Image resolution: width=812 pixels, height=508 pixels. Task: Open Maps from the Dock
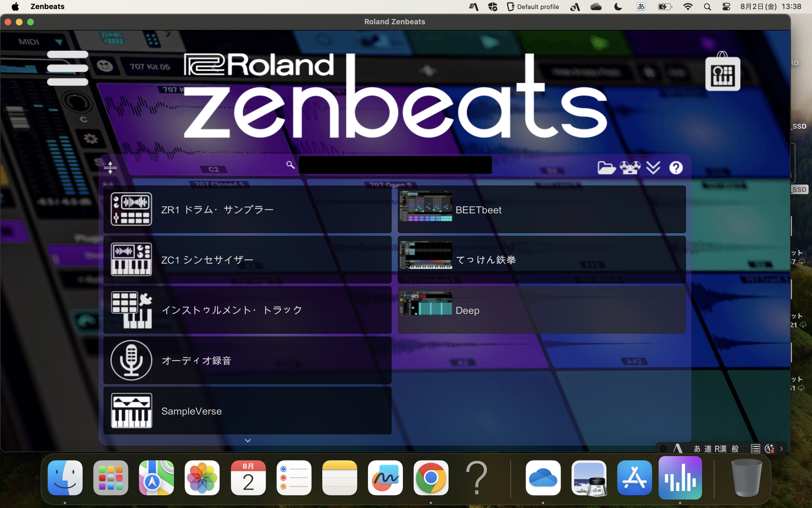coord(156,478)
